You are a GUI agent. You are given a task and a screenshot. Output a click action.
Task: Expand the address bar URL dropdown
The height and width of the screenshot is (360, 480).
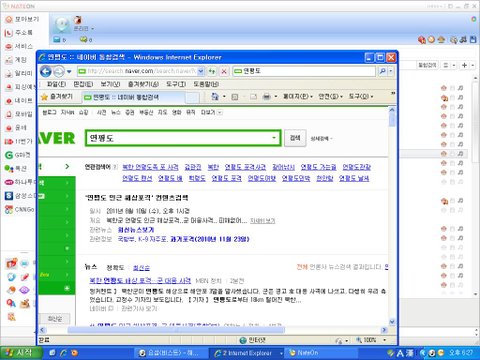click(x=201, y=71)
